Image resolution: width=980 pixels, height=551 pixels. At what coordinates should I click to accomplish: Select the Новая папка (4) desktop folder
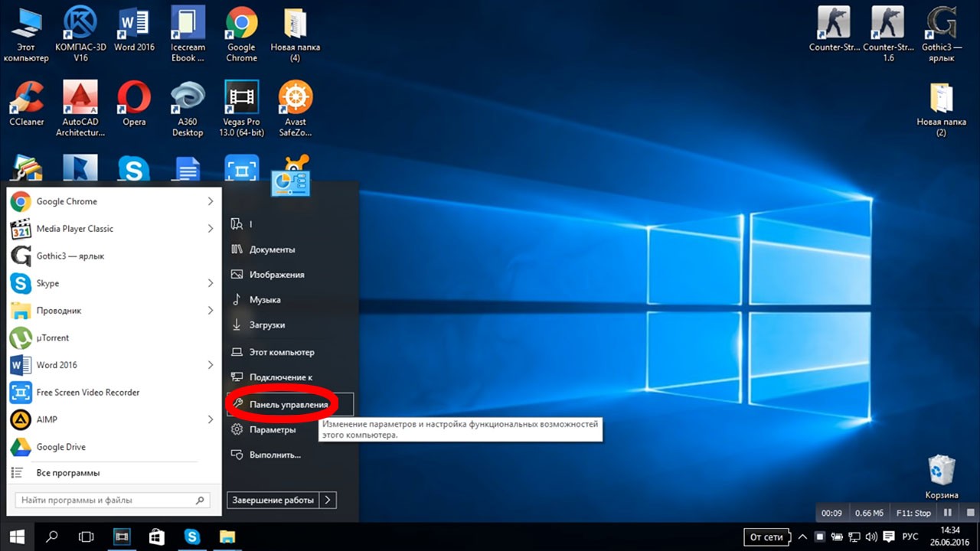point(295,34)
